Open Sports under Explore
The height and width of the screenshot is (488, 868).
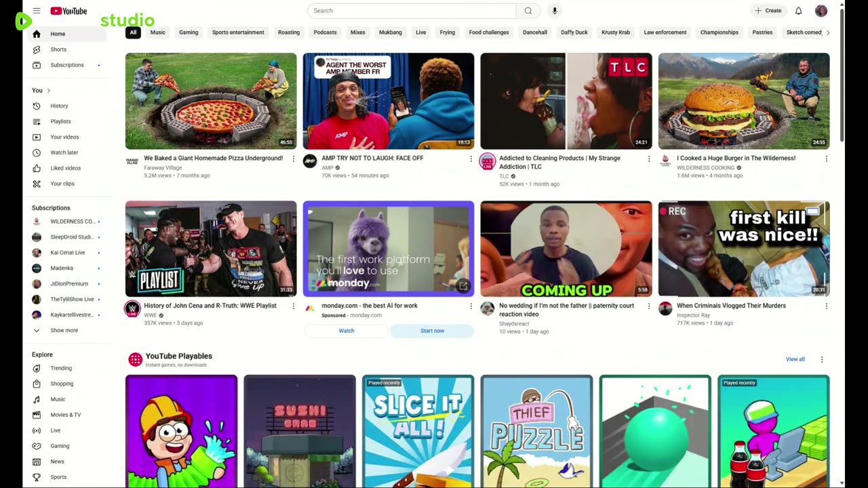pyautogui.click(x=68, y=477)
